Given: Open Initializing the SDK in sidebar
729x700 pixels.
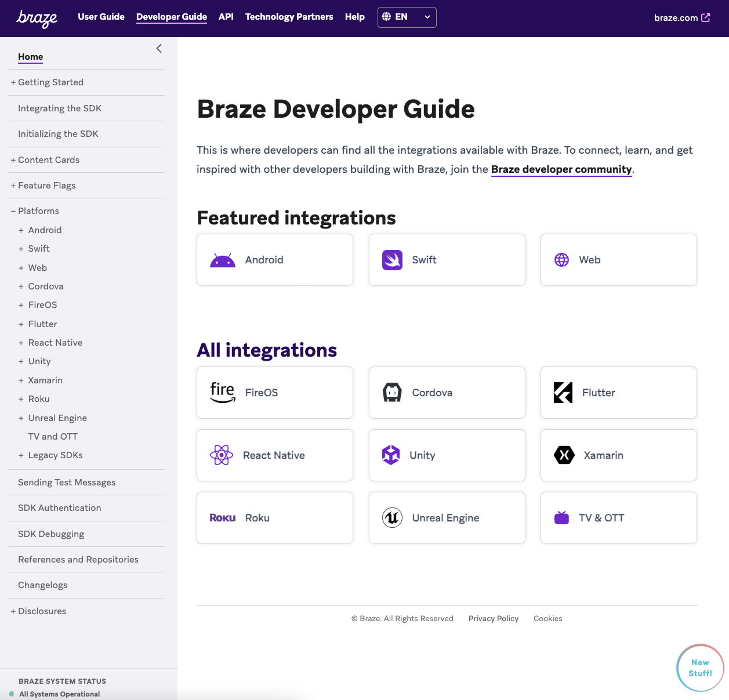Looking at the screenshot, I should pos(58,134).
